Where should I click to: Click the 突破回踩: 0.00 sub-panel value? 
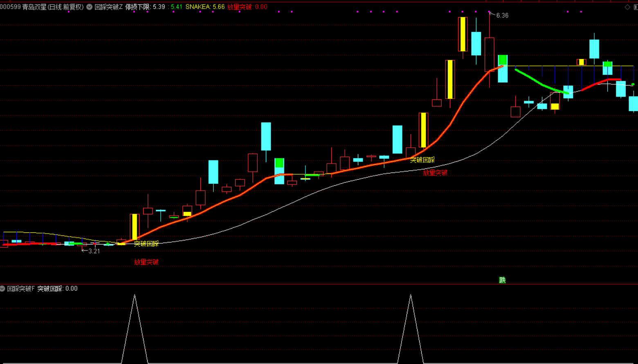click(x=57, y=289)
